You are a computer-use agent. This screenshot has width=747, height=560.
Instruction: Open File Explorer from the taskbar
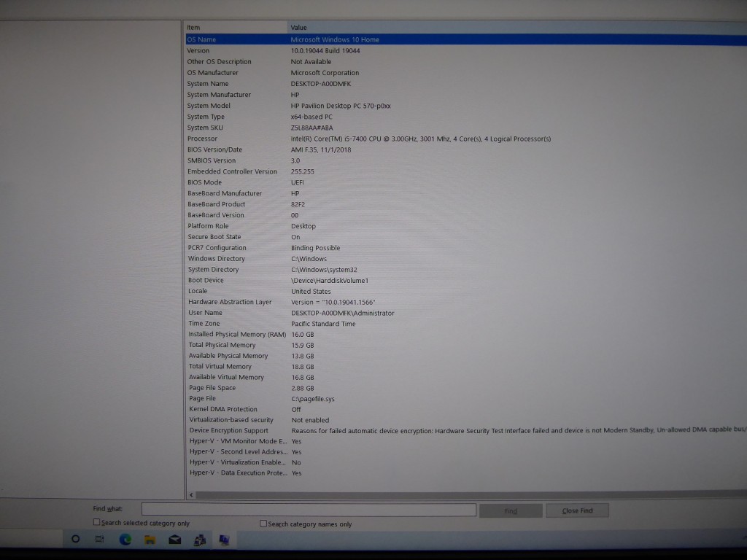point(150,540)
